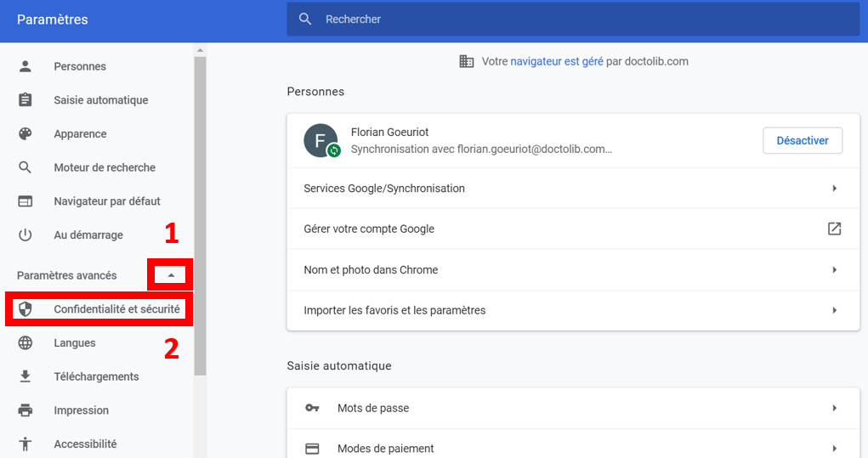Click the Moteur de recherche magnifier icon
Screen dimensions: 868x458
pyautogui.click(x=26, y=167)
